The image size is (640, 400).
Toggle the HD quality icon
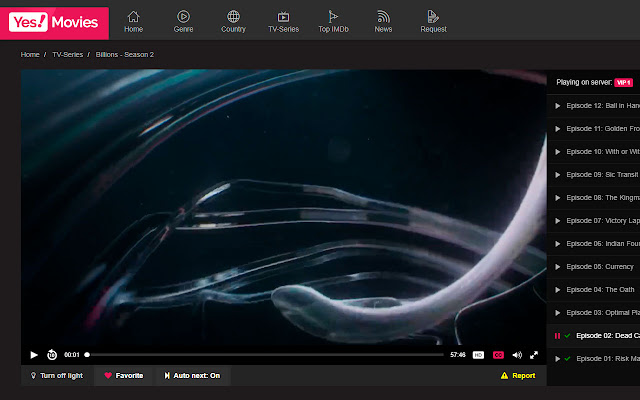point(478,355)
